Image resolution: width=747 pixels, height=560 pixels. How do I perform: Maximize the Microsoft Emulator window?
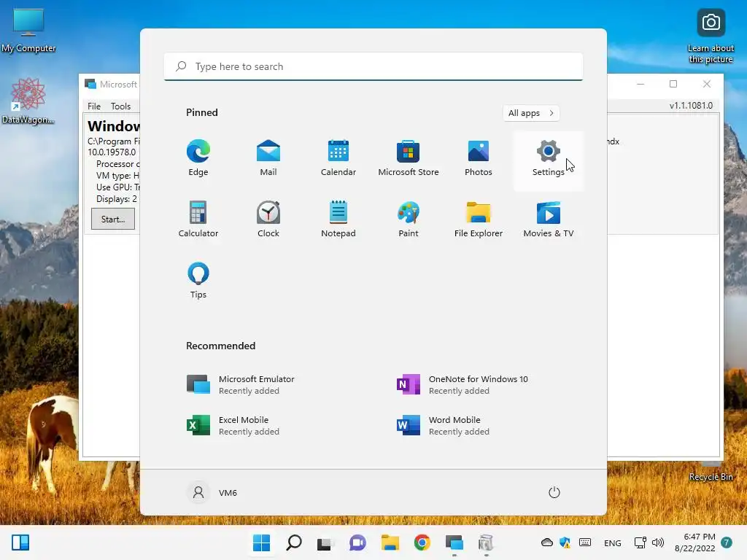[x=673, y=85]
